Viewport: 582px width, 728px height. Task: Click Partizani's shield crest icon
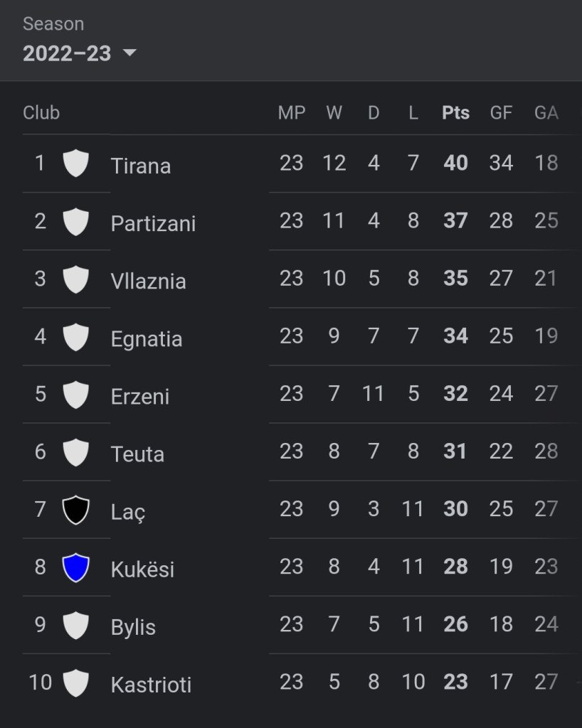pyautogui.click(x=75, y=221)
